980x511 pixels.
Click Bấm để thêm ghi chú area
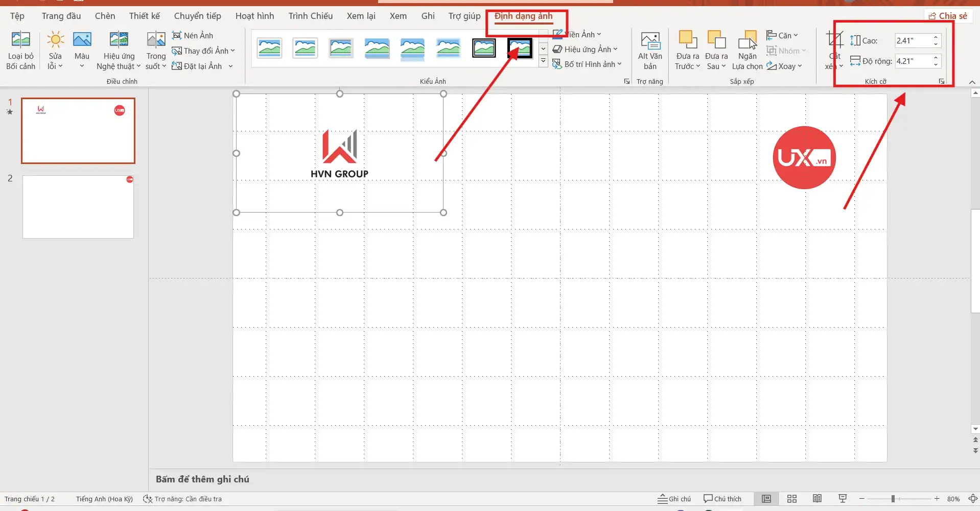[202, 479]
